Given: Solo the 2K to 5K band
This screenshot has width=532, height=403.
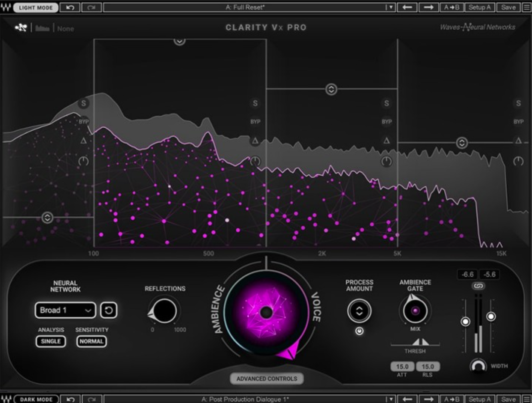Looking at the screenshot, I should point(386,103).
